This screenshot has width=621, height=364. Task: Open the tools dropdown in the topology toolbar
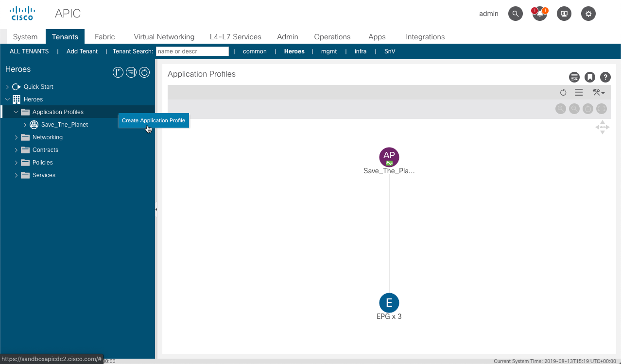(599, 92)
